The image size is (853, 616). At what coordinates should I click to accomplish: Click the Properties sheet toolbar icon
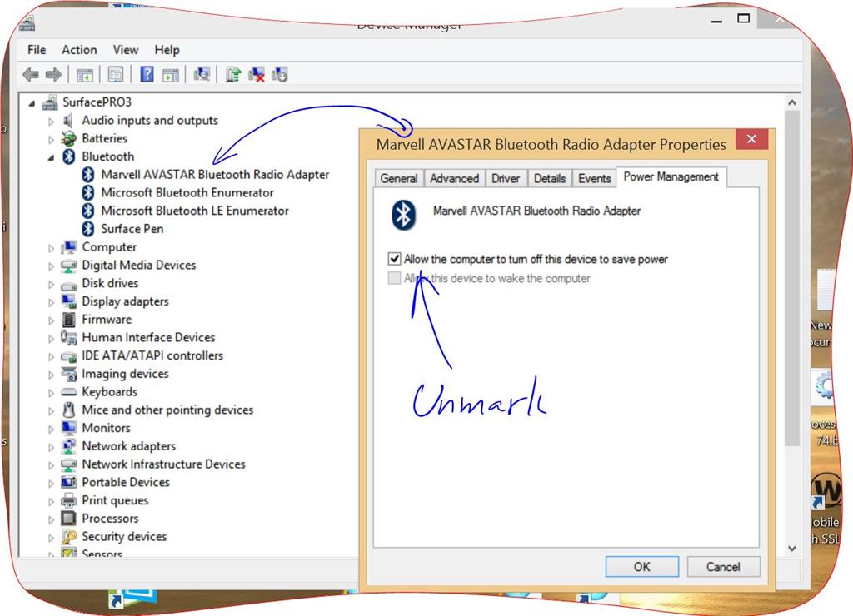pos(115,74)
